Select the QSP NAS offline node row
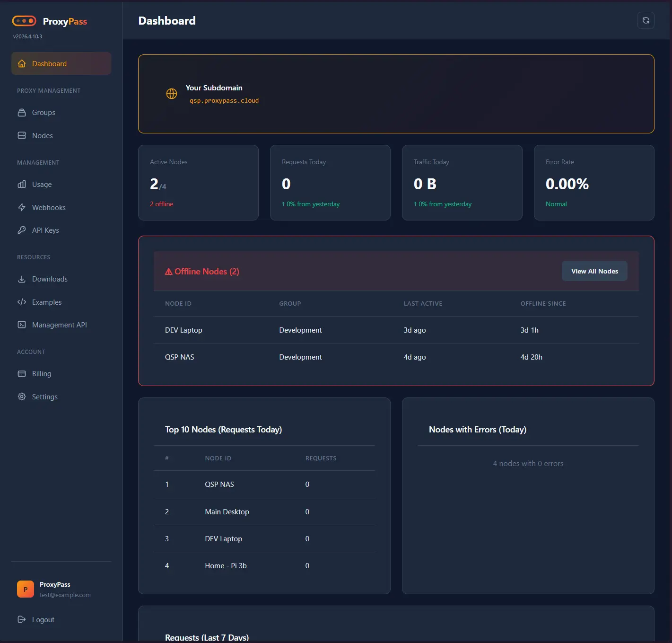672x643 pixels. pos(396,357)
